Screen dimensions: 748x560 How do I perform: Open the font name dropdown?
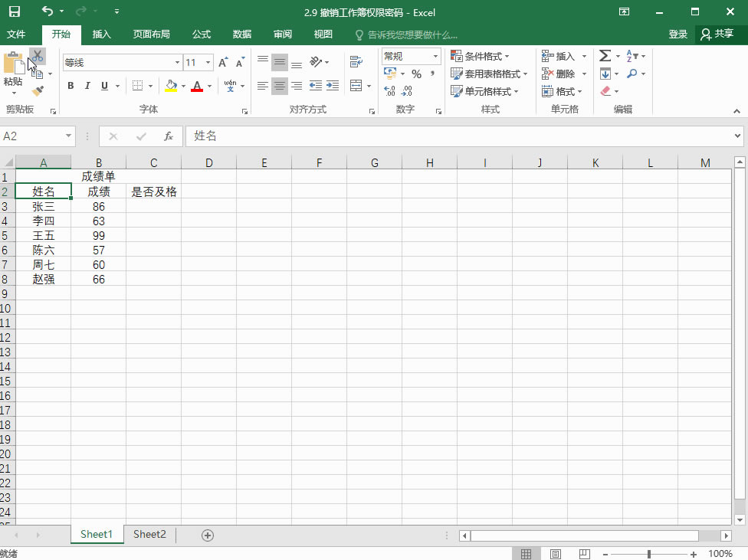(176, 61)
